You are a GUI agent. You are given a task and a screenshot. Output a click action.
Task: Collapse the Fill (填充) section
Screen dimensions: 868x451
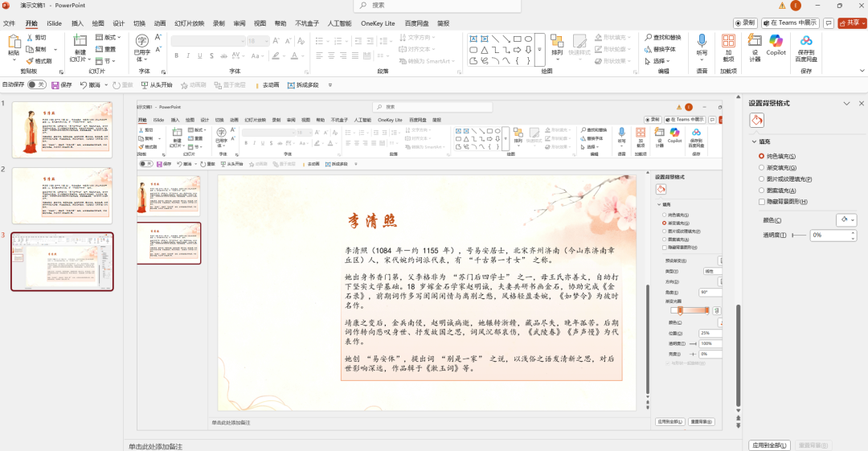coord(754,141)
